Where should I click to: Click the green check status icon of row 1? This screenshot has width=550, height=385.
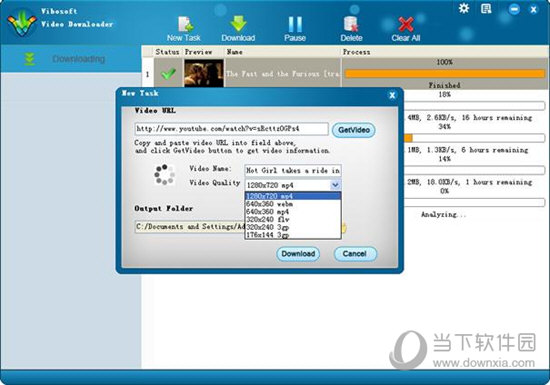pyautogui.click(x=168, y=73)
